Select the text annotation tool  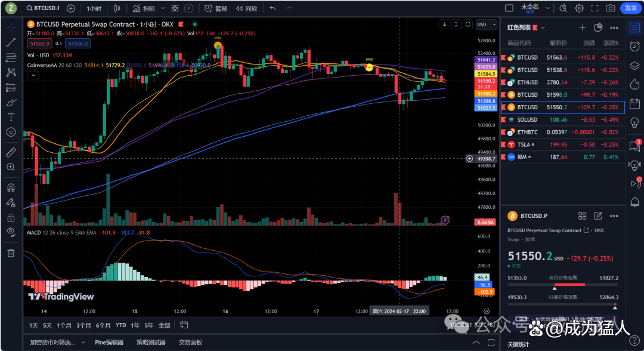click(x=11, y=117)
